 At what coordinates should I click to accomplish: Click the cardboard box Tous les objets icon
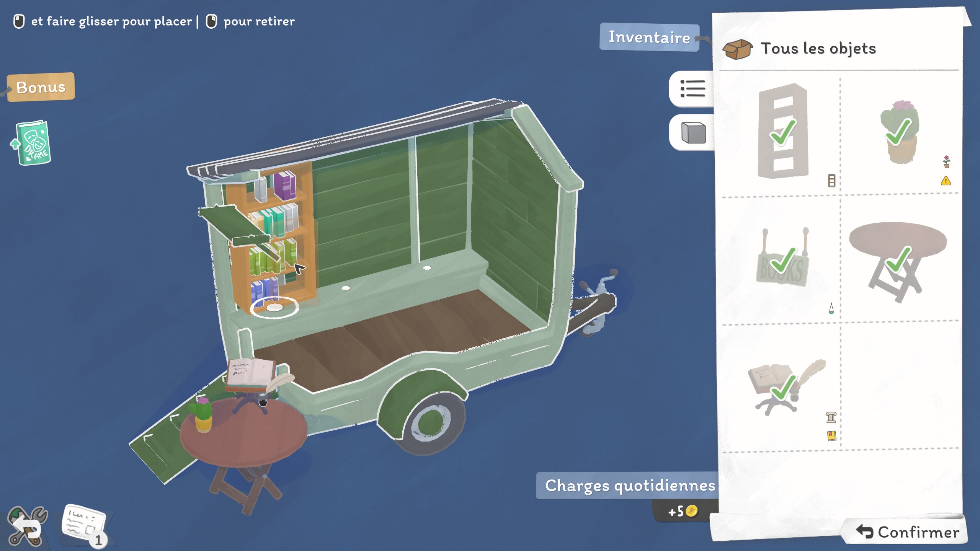(x=737, y=49)
